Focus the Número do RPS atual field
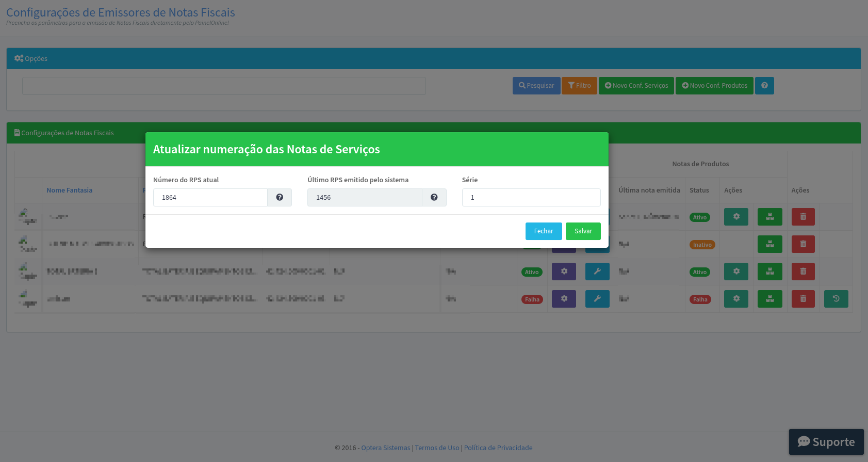 click(210, 197)
